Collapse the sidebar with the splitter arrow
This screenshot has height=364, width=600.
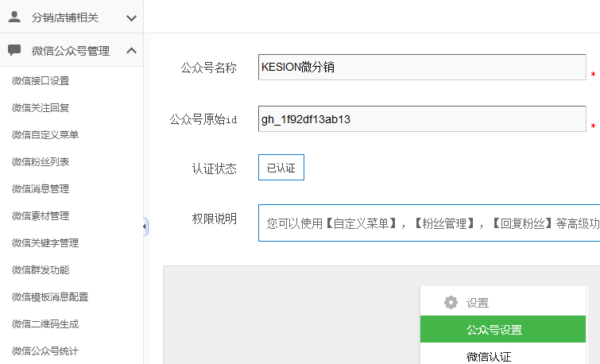[145, 227]
